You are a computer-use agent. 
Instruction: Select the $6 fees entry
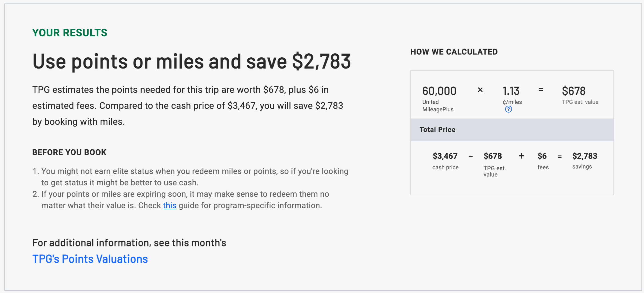pyautogui.click(x=543, y=156)
